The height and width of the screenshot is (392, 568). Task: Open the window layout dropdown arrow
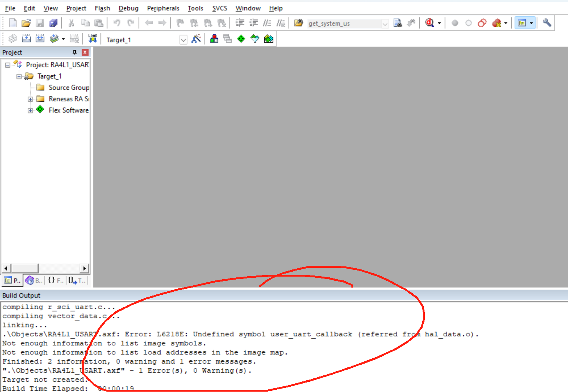[x=531, y=23]
